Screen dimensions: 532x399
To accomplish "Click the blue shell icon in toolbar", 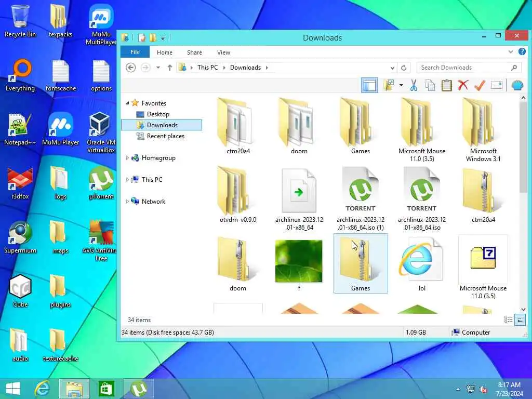I will [517, 85].
